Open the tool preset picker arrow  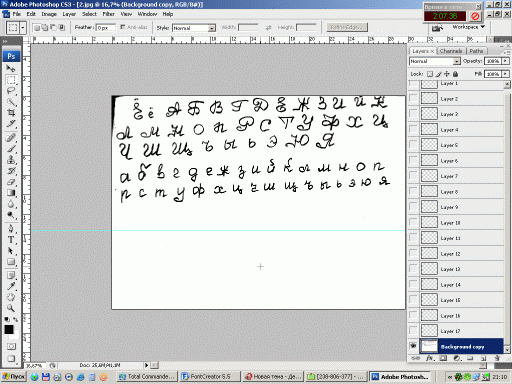[x=23, y=27]
